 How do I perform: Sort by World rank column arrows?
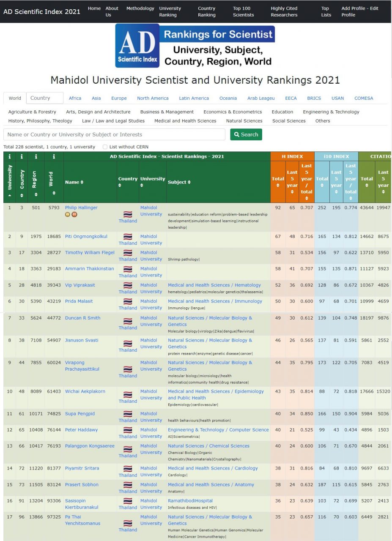click(x=54, y=193)
